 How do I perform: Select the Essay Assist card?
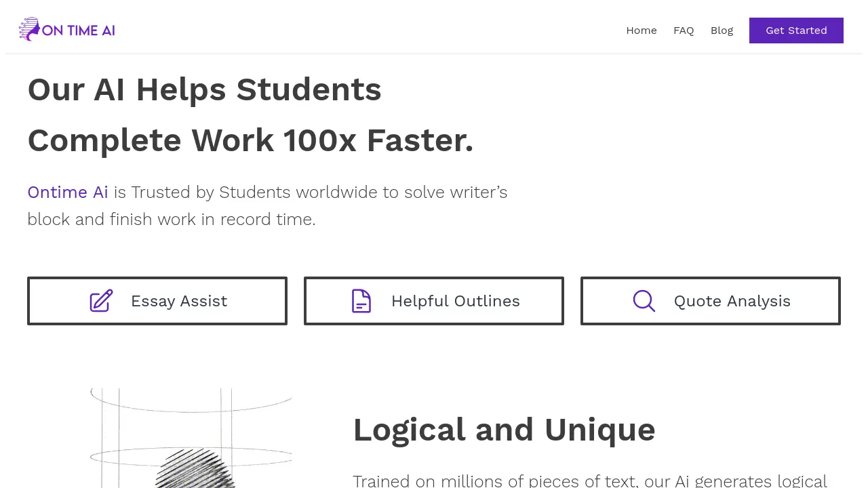coord(157,301)
